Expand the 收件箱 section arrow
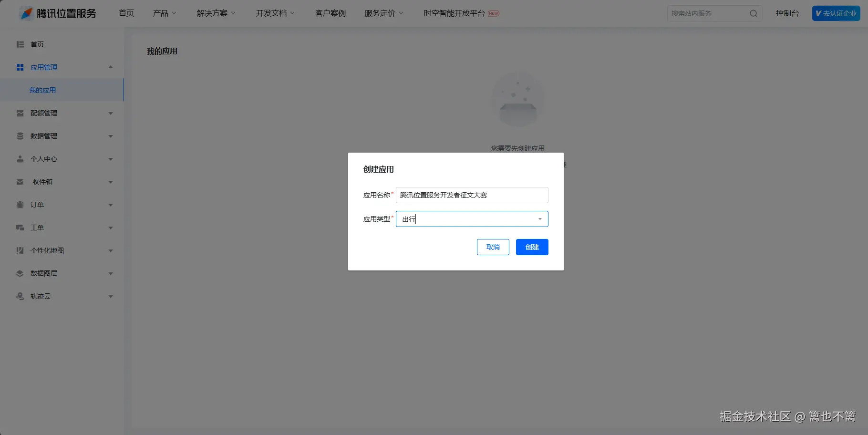Viewport: 868px width, 435px height. coord(111,182)
